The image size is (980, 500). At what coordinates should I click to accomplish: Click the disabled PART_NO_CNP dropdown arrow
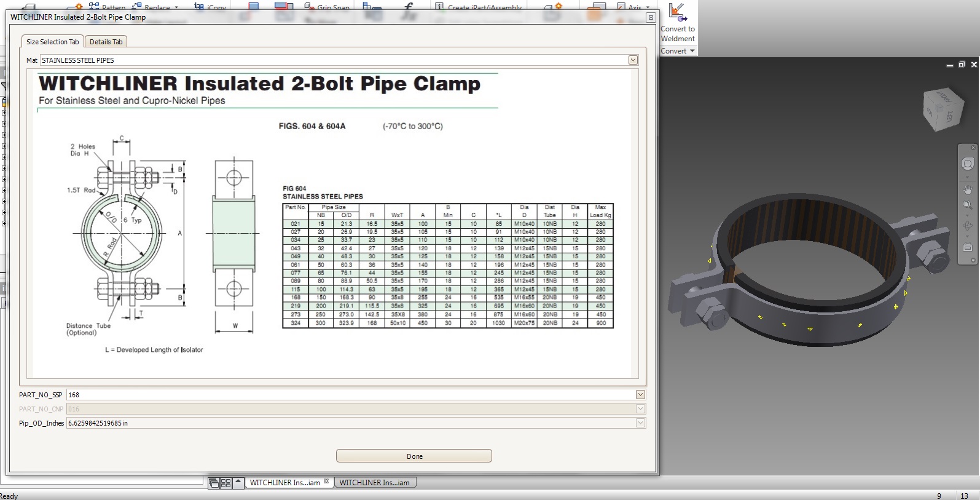pyautogui.click(x=640, y=409)
